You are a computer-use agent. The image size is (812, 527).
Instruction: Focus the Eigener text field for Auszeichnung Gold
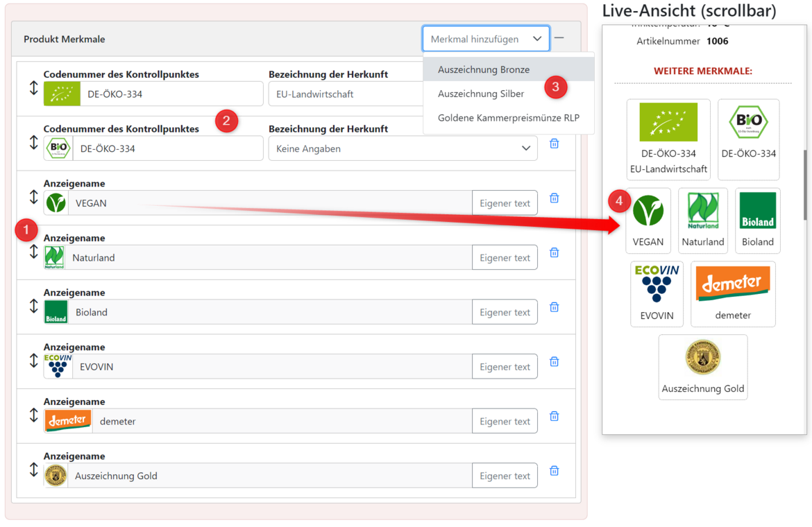coord(505,476)
